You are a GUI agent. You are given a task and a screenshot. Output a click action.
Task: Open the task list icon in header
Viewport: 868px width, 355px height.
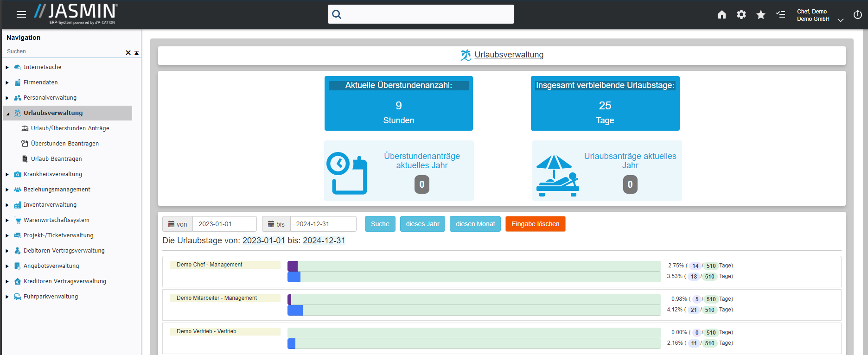(780, 15)
